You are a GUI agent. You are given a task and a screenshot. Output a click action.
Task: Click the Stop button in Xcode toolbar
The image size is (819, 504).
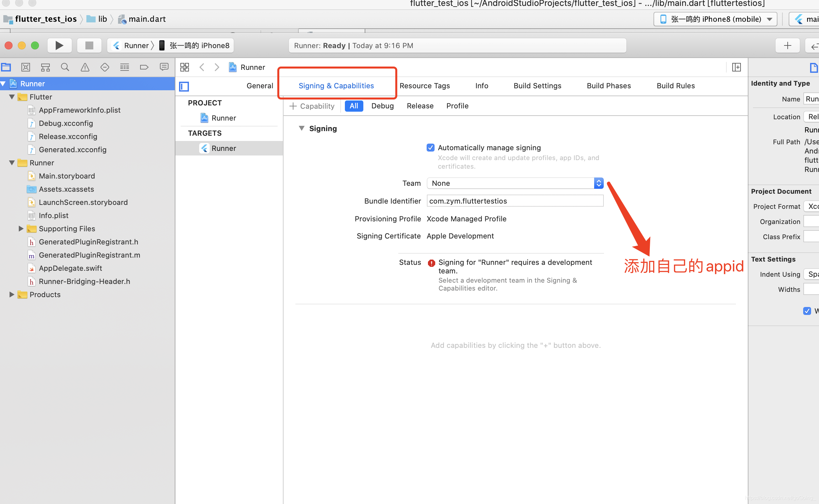click(89, 45)
